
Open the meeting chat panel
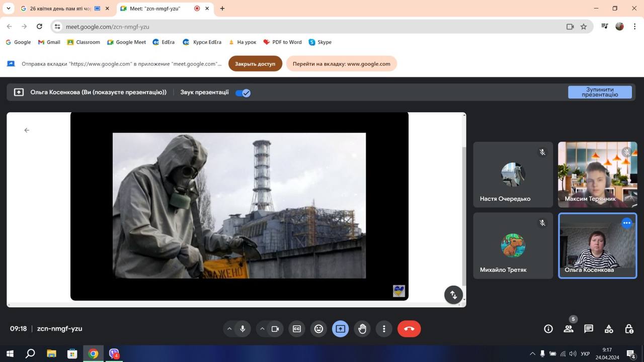(x=589, y=329)
